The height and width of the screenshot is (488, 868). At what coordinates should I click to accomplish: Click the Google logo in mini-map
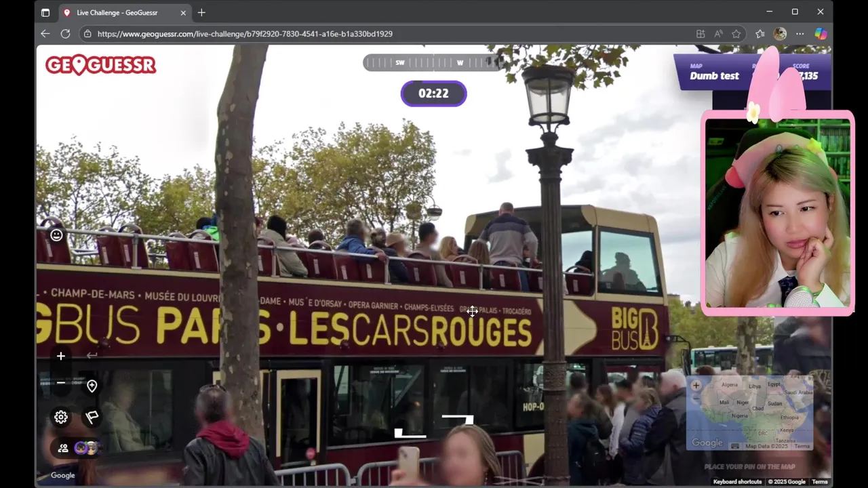click(707, 443)
